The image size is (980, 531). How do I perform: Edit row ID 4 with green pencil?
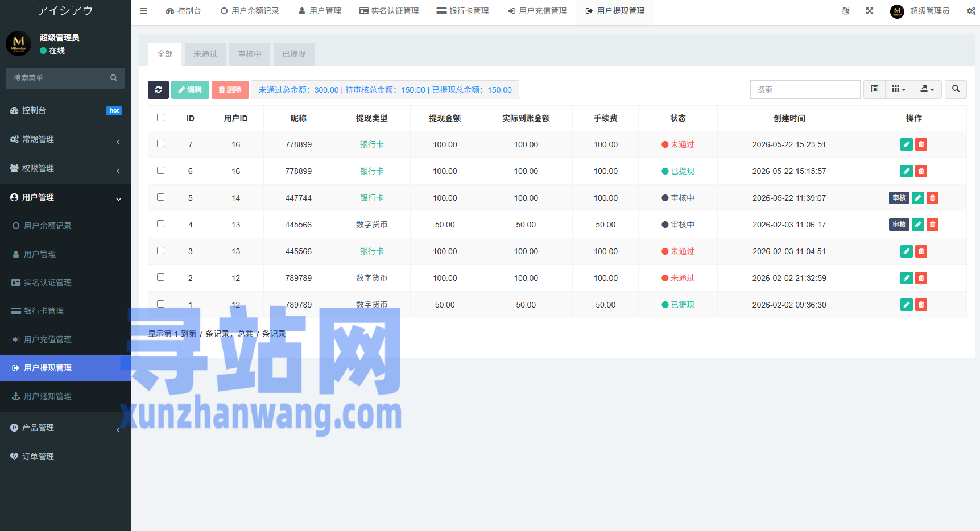point(918,225)
